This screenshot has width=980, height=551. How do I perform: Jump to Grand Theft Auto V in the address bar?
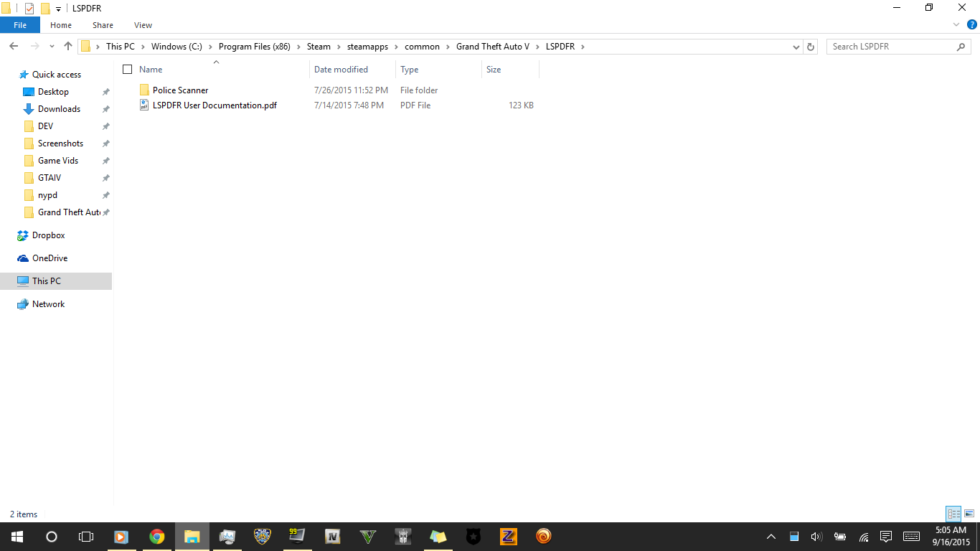point(493,47)
